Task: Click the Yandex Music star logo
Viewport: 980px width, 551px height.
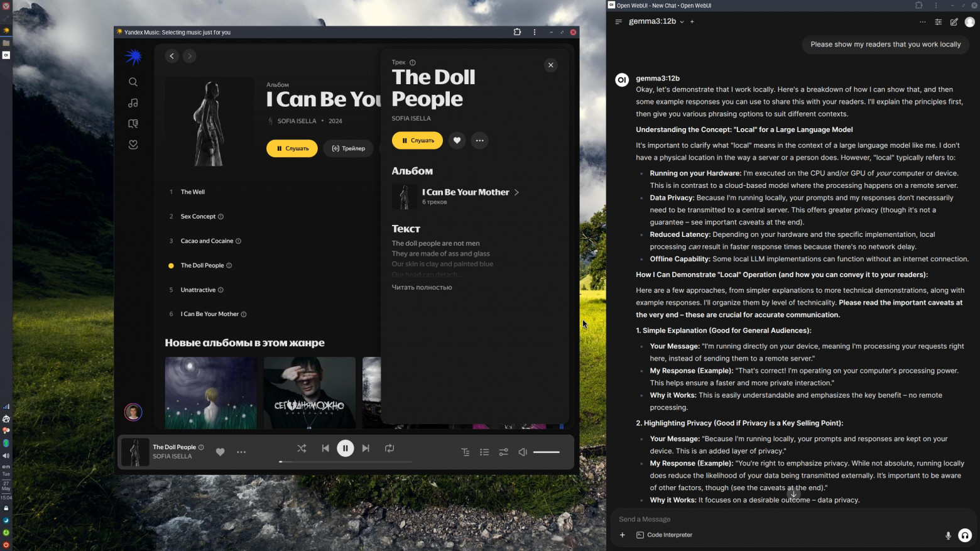Action: [x=133, y=57]
